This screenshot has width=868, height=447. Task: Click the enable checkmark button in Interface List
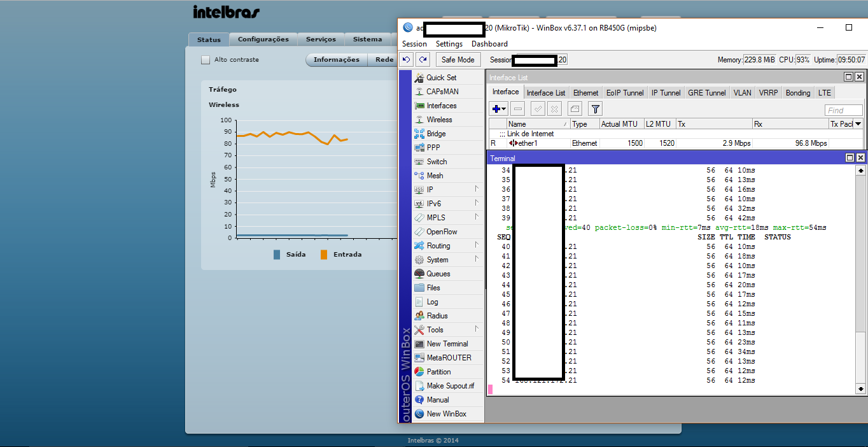pyautogui.click(x=538, y=109)
